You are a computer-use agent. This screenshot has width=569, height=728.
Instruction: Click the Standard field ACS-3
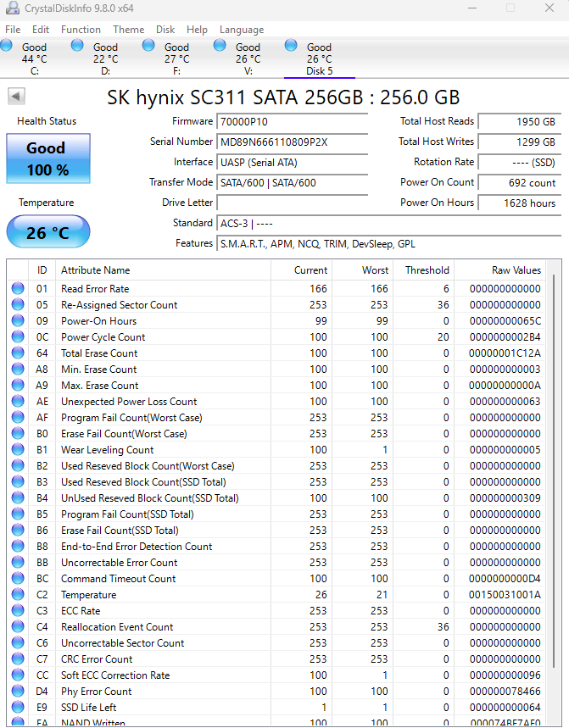388,224
